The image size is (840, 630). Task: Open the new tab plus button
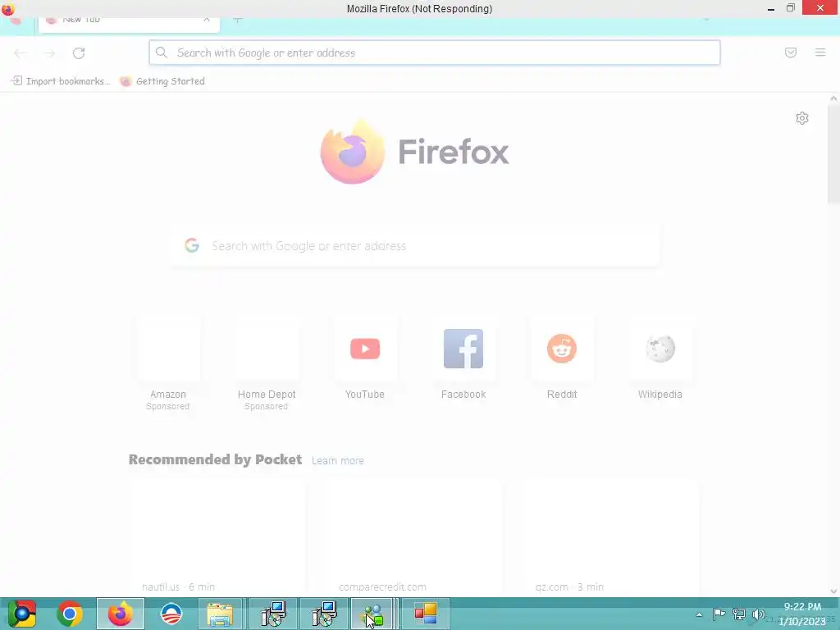238,21
